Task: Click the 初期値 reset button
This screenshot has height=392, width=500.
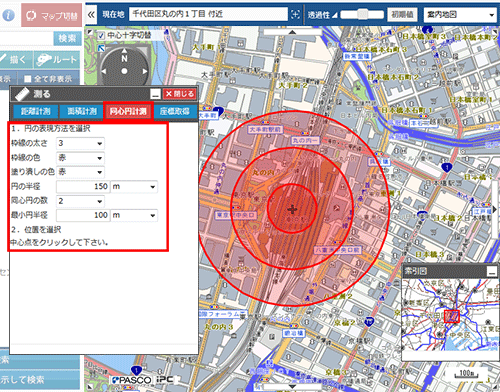Action: (x=402, y=15)
